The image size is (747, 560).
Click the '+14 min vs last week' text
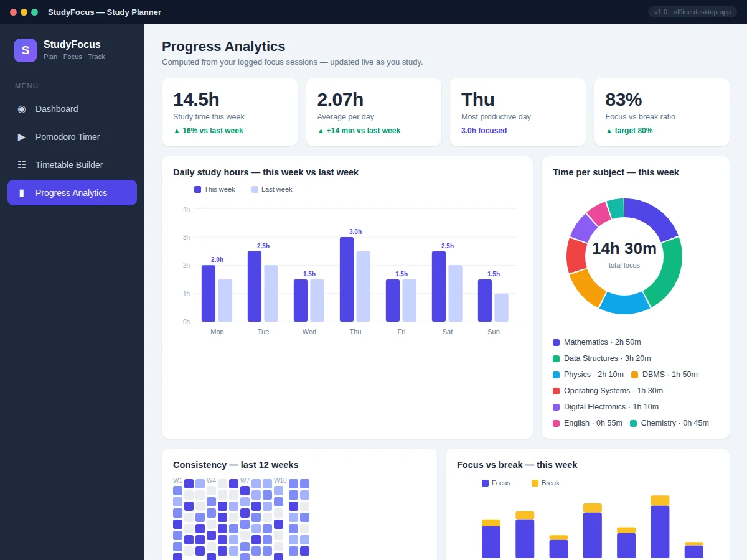pos(359,131)
